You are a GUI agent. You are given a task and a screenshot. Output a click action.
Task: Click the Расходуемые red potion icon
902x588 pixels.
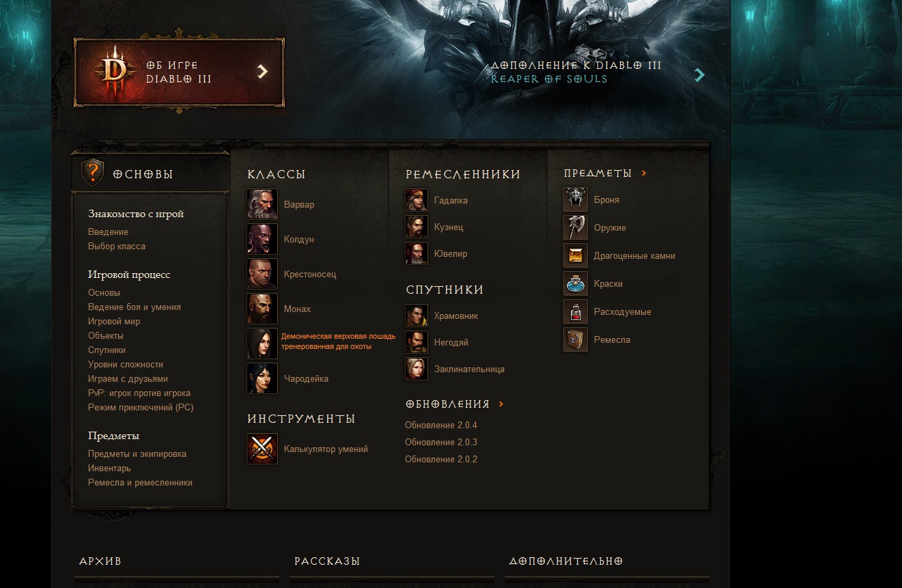pyautogui.click(x=576, y=311)
